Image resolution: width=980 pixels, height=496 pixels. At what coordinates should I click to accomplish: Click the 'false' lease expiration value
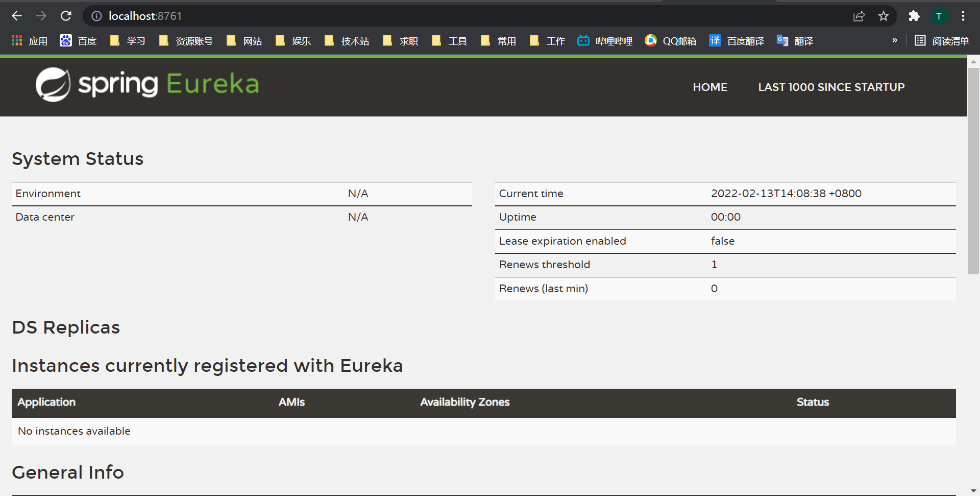click(723, 241)
